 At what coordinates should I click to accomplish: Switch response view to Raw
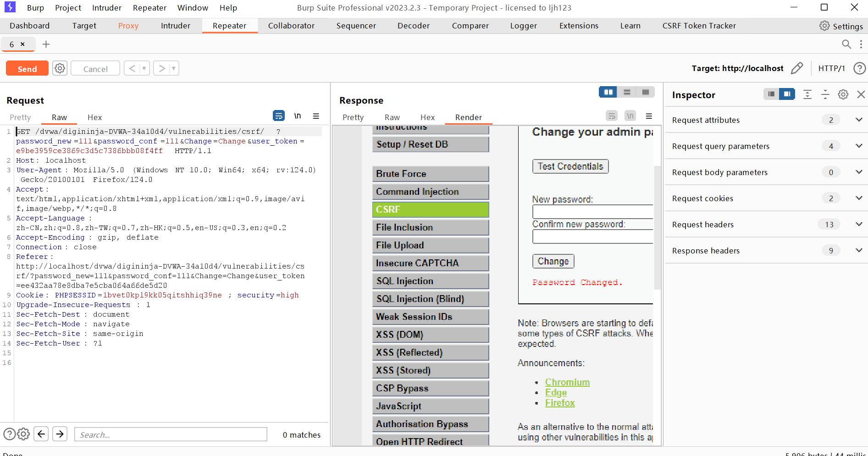tap(392, 117)
